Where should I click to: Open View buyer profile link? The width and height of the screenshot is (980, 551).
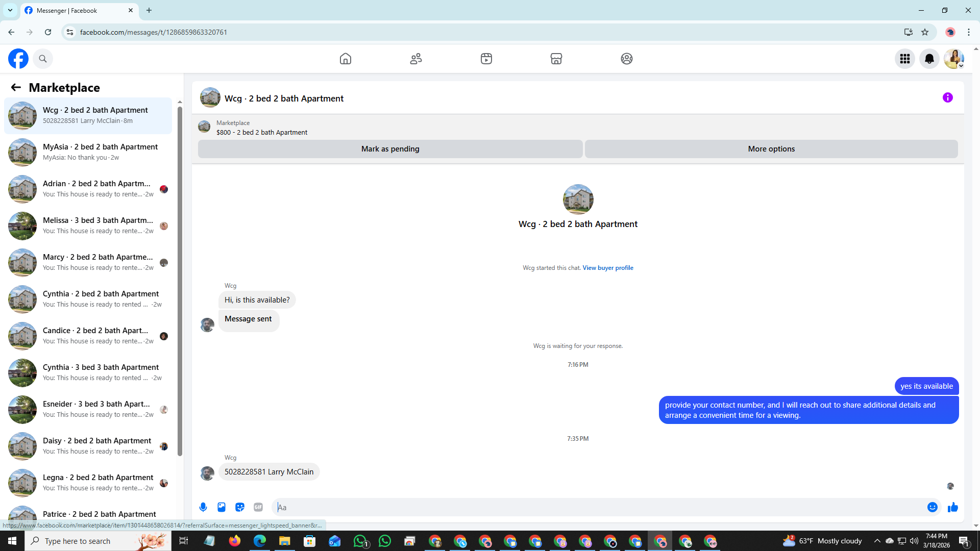pos(607,268)
